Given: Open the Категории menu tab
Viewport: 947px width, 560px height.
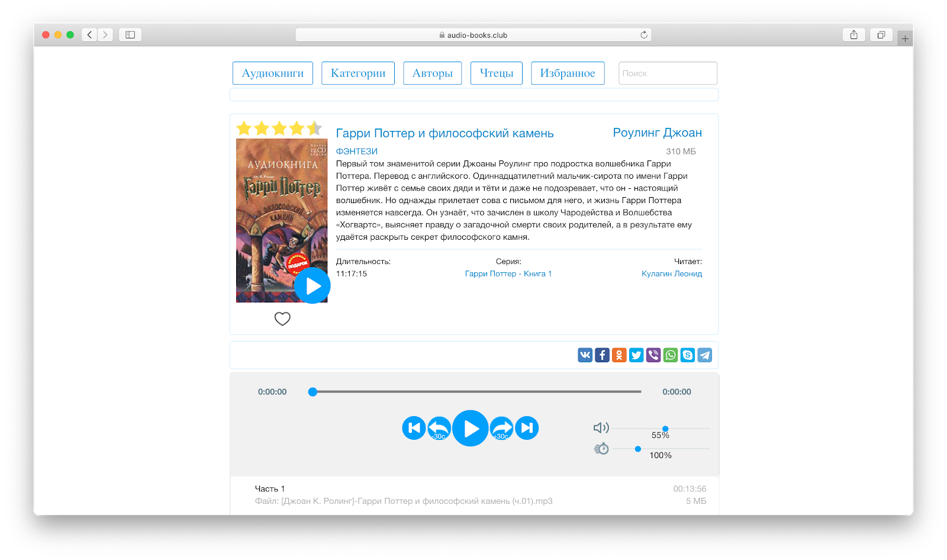Looking at the screenshot, I should (358, 73).
